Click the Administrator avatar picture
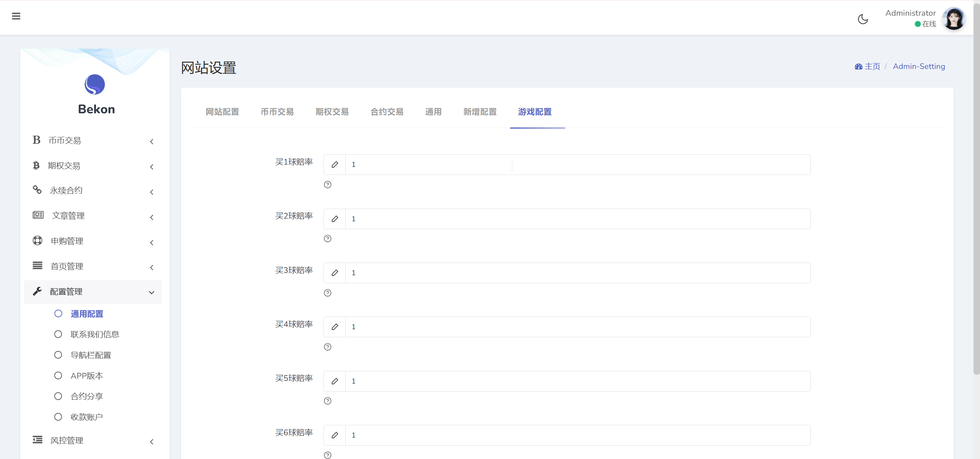Viewport: 980px width, 459px height. pos(953,18)
